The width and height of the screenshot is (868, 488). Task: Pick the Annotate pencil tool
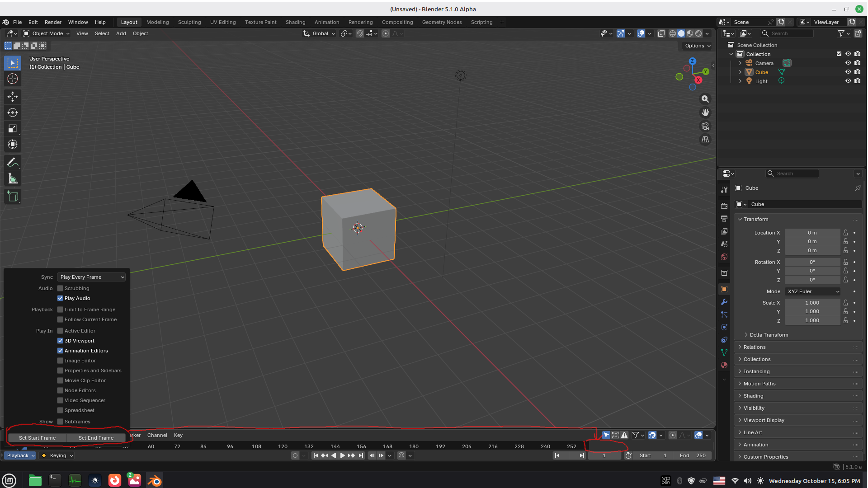click(x=13, y=162)
